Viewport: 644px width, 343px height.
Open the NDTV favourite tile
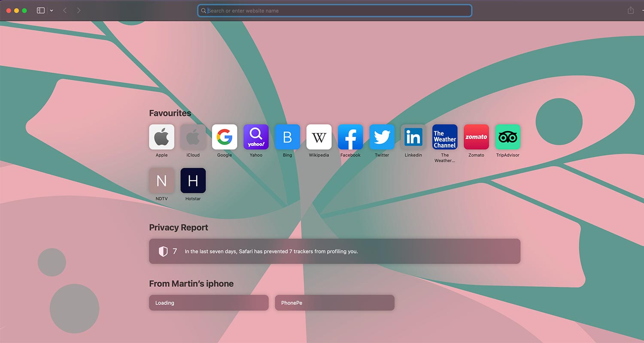(x=161, y=181)
